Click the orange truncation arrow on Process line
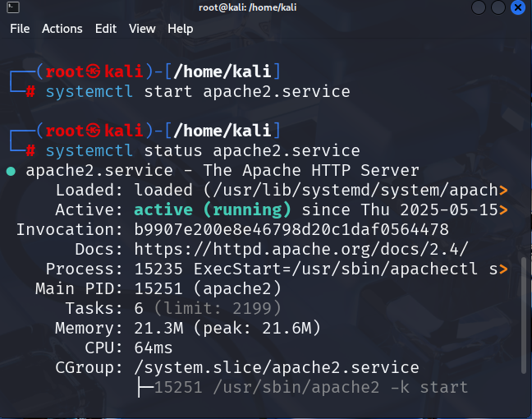The image size is (532, 419). 503,269
